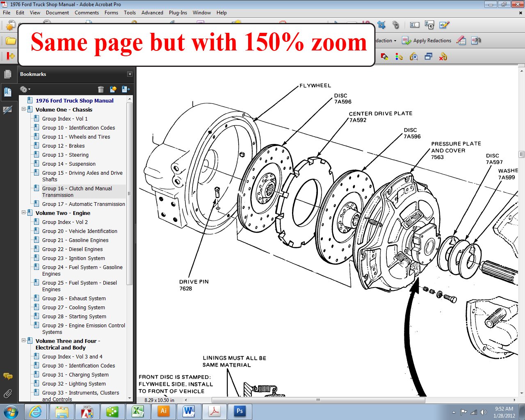525x420 pixels.
Task: Delete selected bookmark with trash icon
Action: tap(101, 89)
